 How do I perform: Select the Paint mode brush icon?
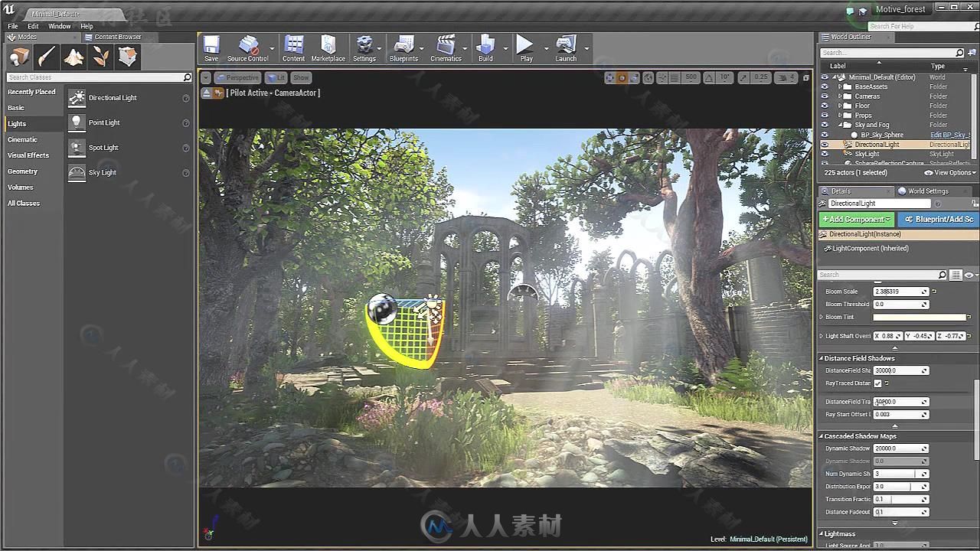point(46,57)
